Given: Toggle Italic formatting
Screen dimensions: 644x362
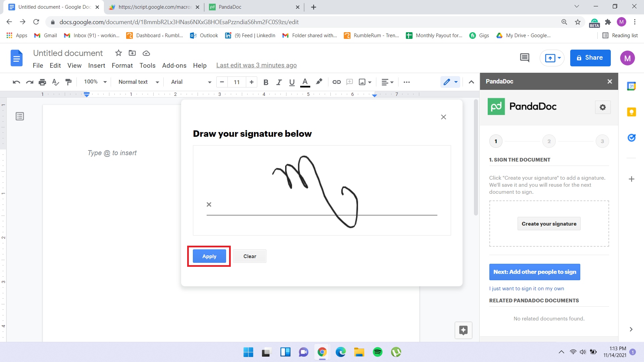Looking at the screenshot, I should click(279, 82).
